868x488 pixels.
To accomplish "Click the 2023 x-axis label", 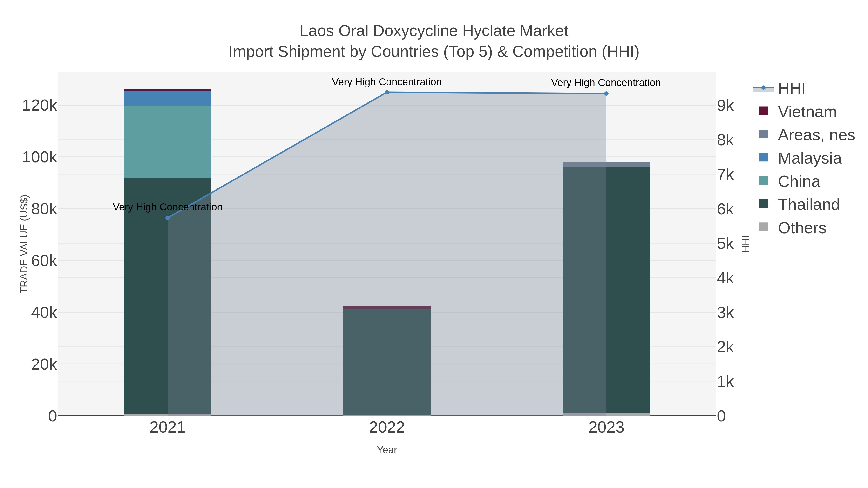I will pyautogui.click(x=606, y=427).
